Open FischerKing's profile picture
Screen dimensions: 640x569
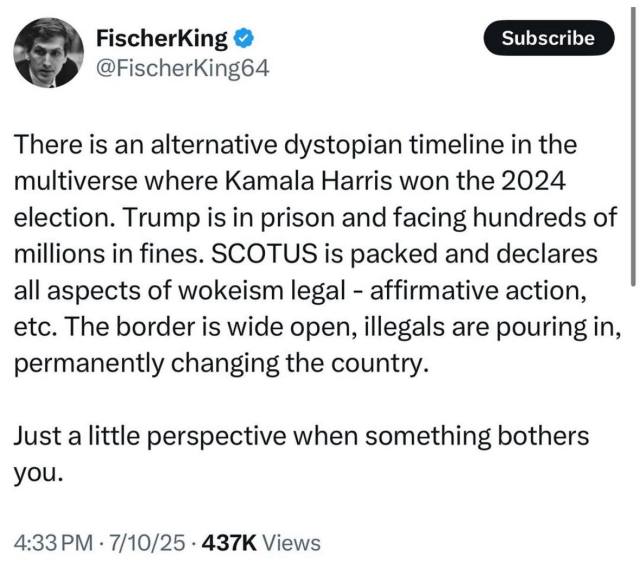tap(48, 52)
